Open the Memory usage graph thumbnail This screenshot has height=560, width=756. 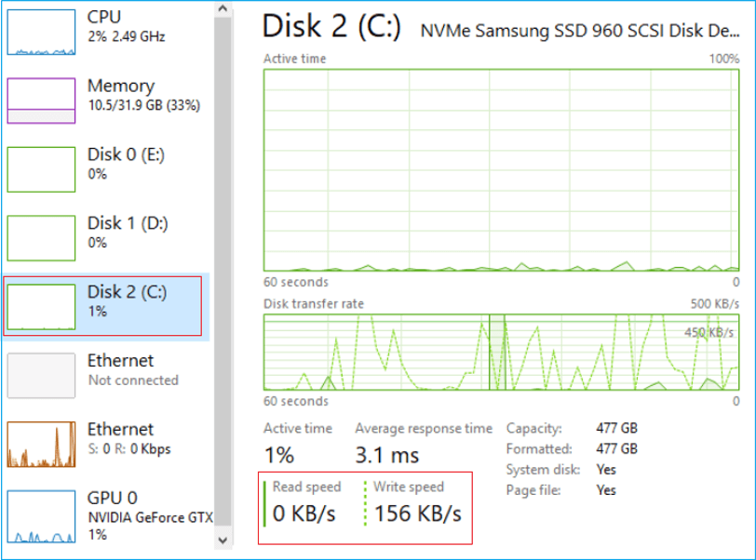point(41,100)
